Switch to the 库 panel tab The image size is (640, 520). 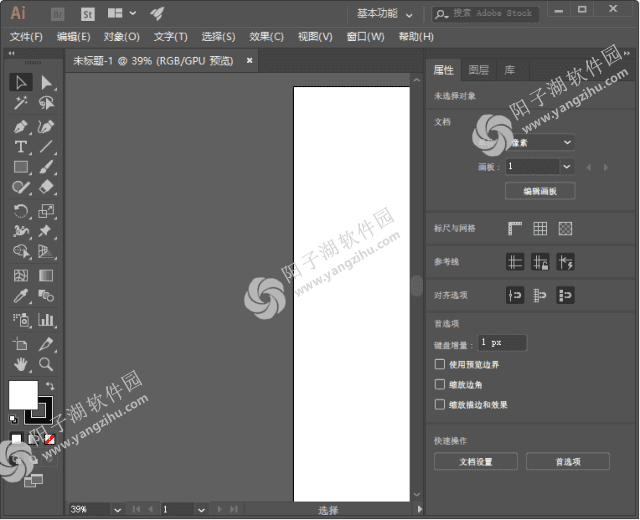(x=509, y=70)
